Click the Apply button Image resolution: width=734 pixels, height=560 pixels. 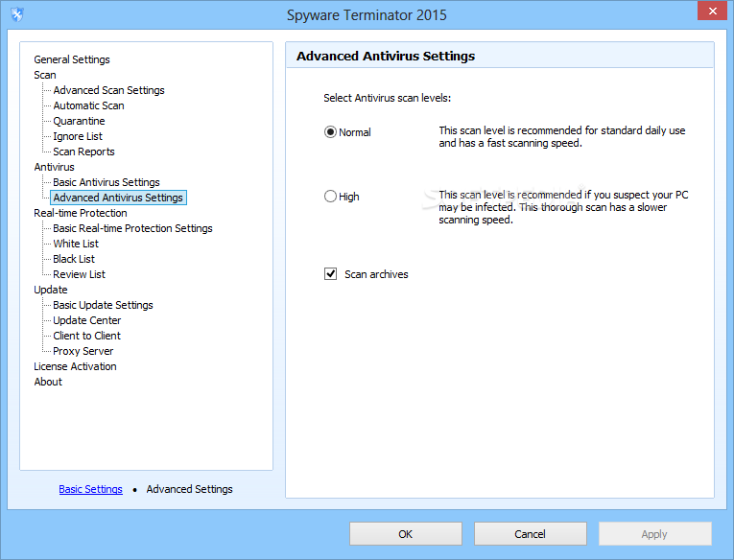(654, 534)
